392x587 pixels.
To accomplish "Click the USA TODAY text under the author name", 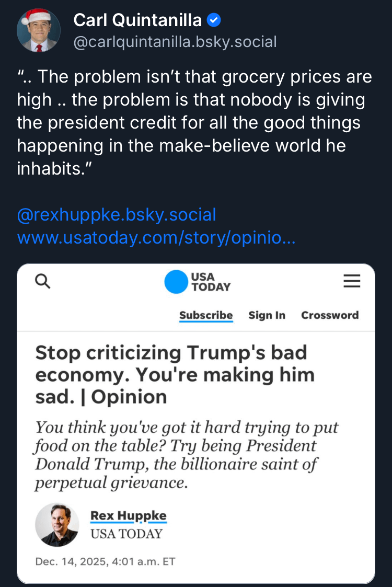I will click(x=126, y=534).
